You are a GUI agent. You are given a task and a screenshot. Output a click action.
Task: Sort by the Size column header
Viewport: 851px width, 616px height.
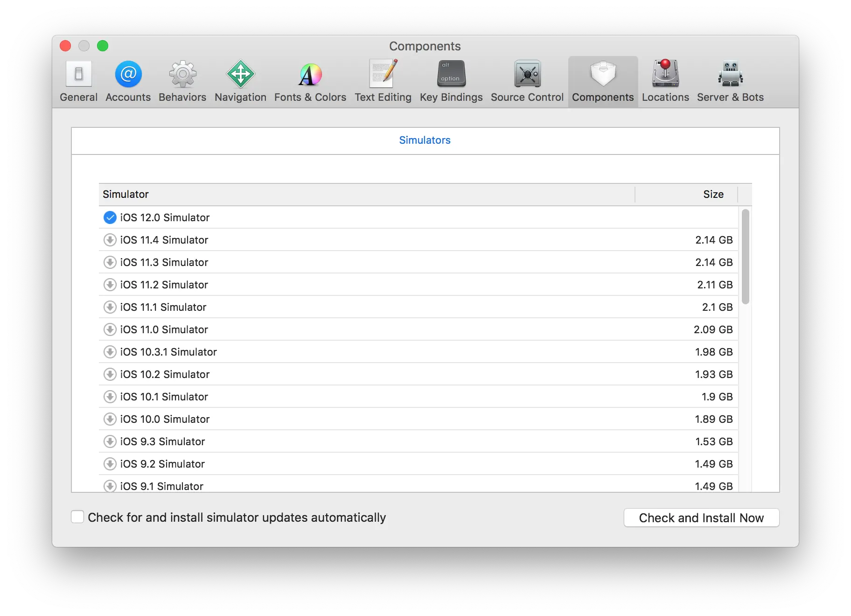pos(686,194)
